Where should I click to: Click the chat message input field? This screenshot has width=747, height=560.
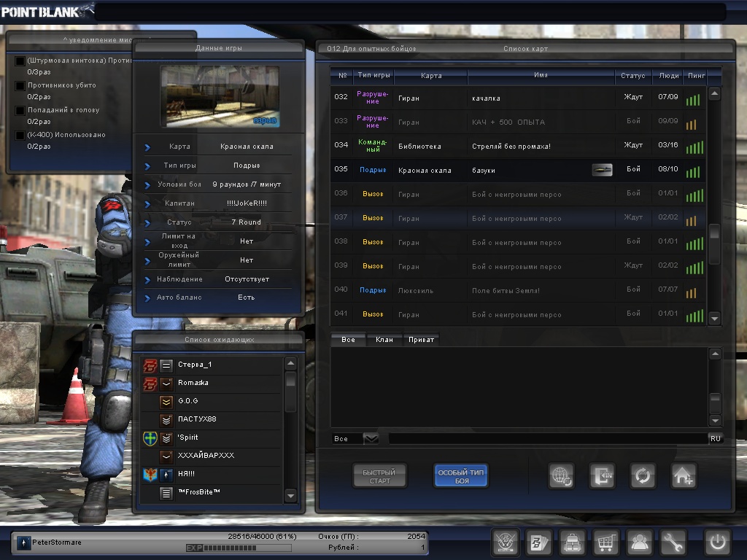coord(547,438)
